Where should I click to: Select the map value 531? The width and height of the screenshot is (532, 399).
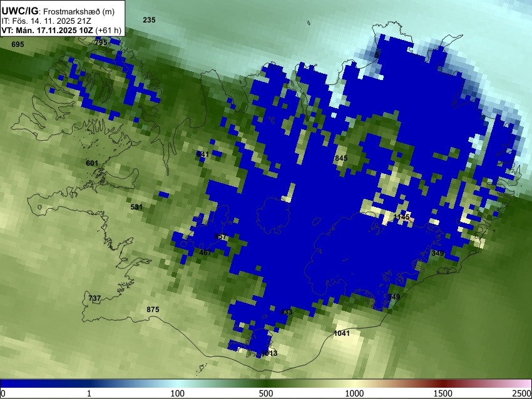pyautogui.click(x=136, y=207)
